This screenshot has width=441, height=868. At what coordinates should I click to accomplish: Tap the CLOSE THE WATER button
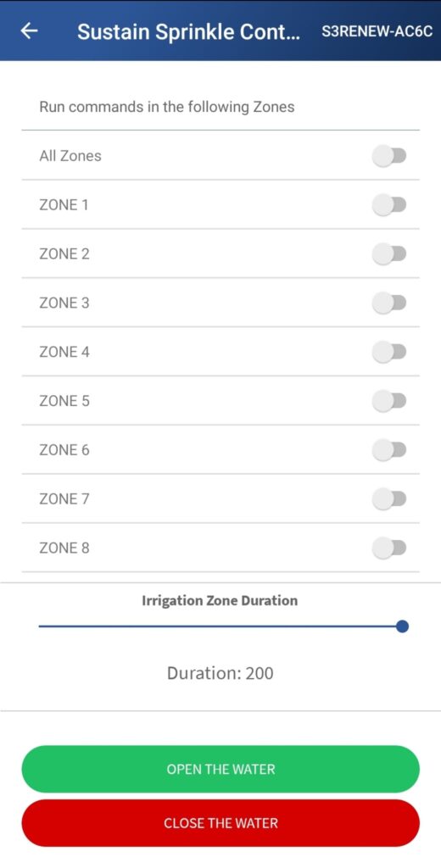tap(220, 823)
